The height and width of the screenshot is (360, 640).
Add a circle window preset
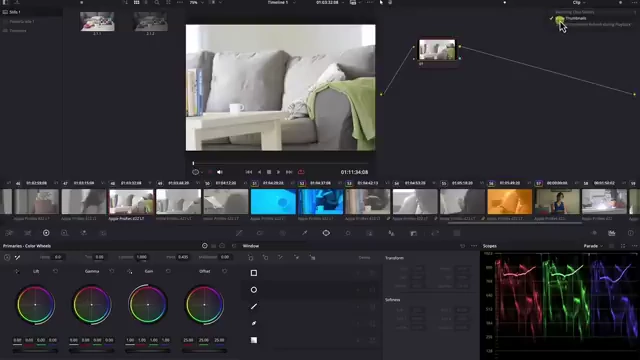point(266,258)
